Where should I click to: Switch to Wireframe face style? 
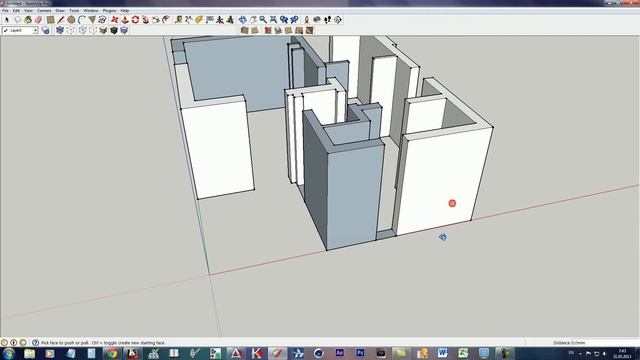point(83,30)
